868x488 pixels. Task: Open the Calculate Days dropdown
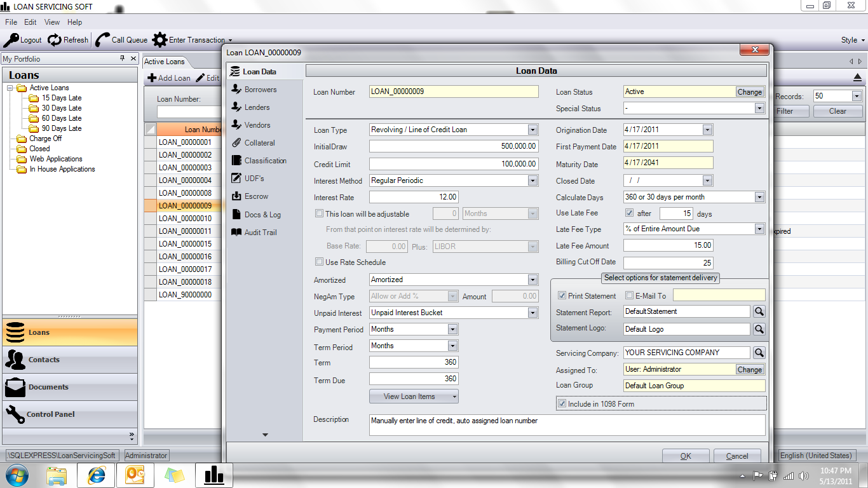click(759, 197)
